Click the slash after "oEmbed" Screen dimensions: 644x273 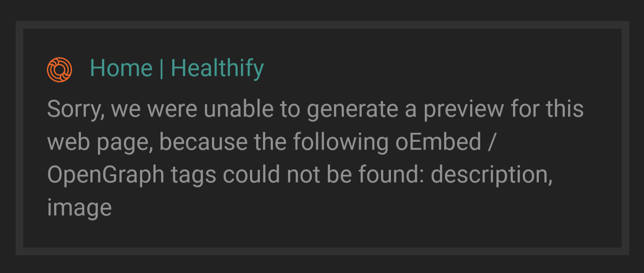tap(490, 142)
